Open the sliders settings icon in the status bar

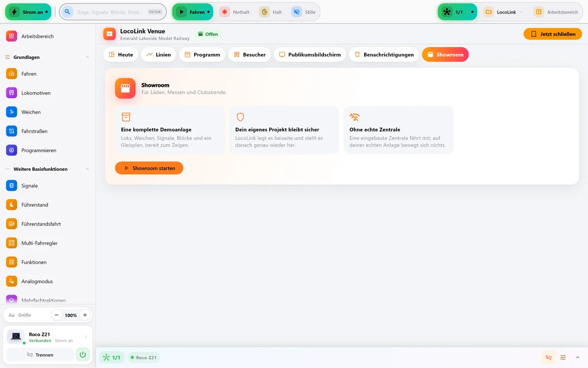click(563, 357)
